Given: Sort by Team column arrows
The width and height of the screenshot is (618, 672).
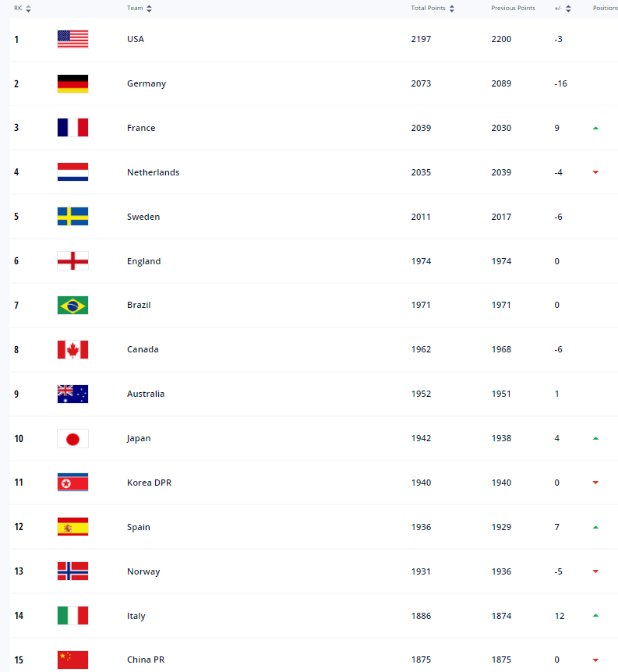Looking at the screenshot, I should [x=149, y=9].
